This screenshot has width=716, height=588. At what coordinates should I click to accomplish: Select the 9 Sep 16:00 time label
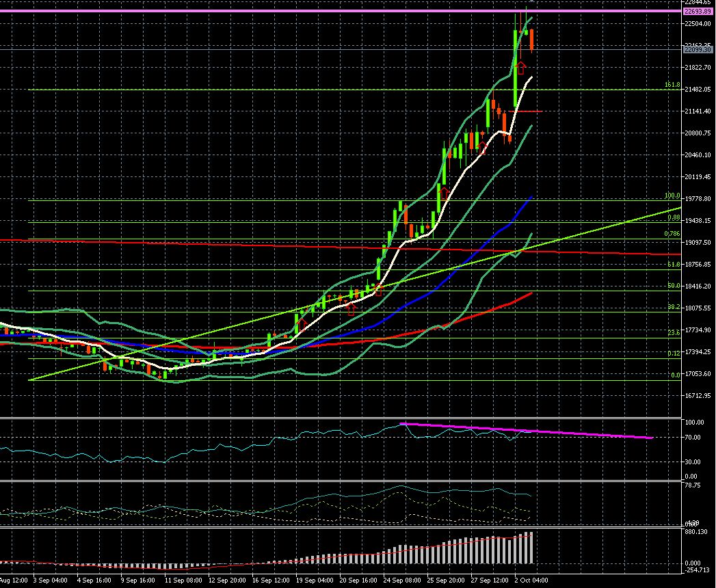point(138,580)
